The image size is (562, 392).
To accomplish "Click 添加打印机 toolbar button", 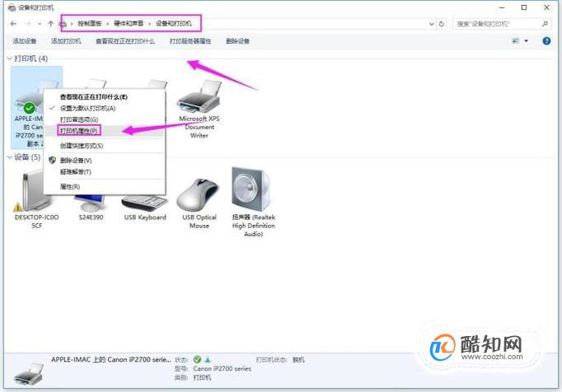I will (x=66, y=41).
